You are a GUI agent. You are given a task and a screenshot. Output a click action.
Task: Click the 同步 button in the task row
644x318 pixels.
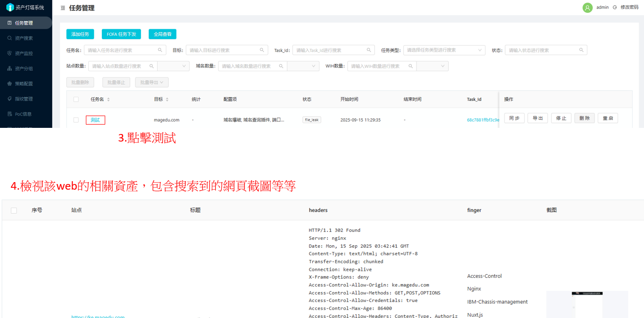514,118
